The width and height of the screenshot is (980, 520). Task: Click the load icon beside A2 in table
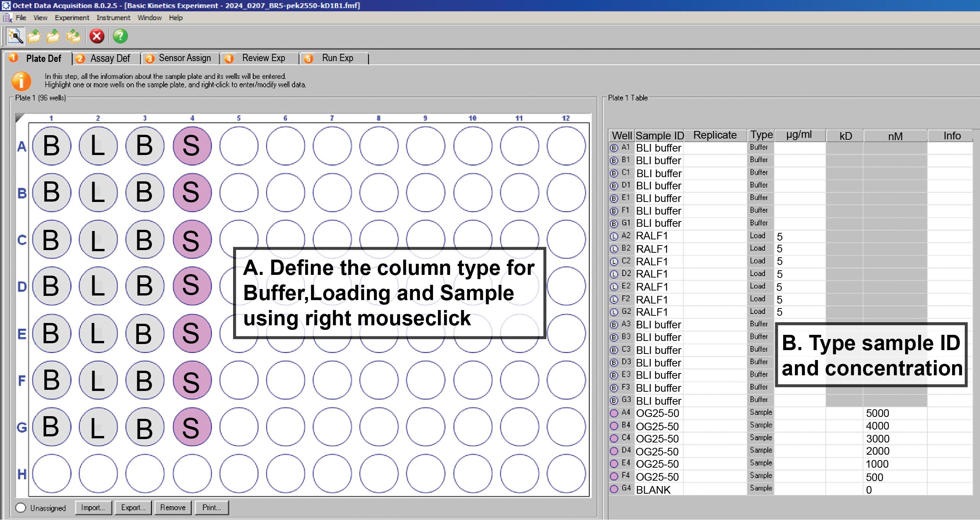(614, 237)
